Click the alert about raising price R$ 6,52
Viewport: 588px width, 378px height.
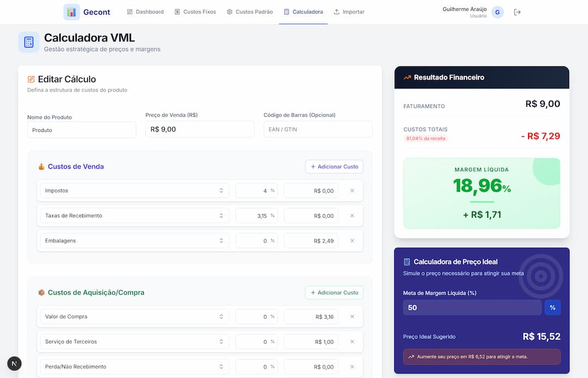click(x=481, y=357)
